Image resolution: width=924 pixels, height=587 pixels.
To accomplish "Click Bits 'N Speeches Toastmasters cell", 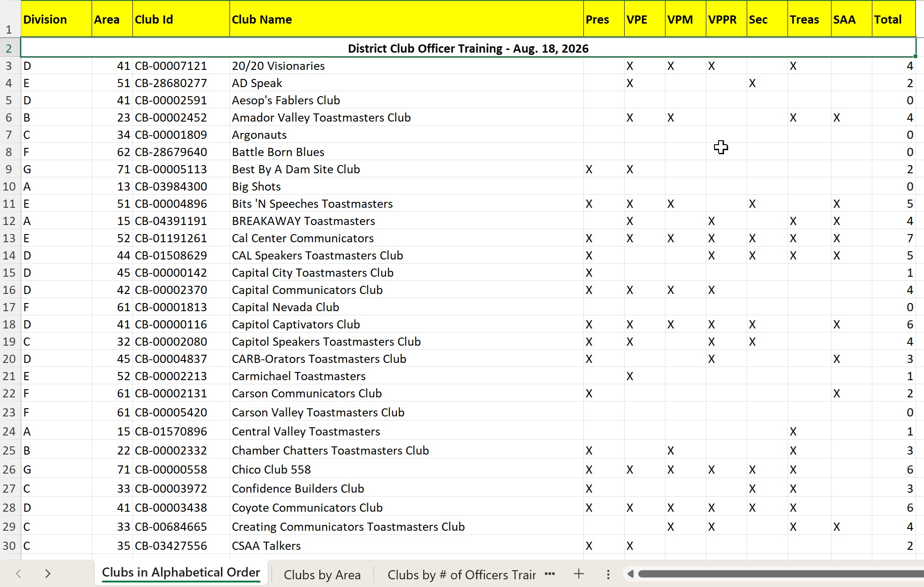I will coord(406,204).
